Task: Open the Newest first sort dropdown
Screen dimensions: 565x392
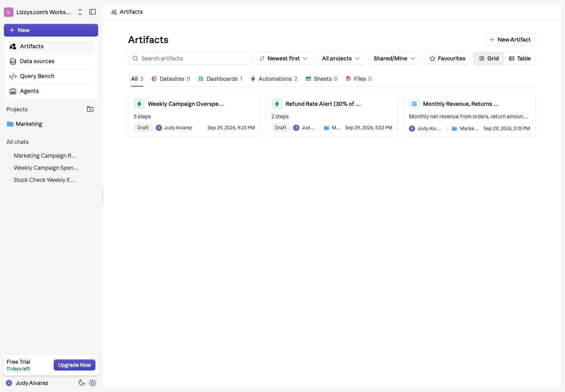Action: coord(284,58)
